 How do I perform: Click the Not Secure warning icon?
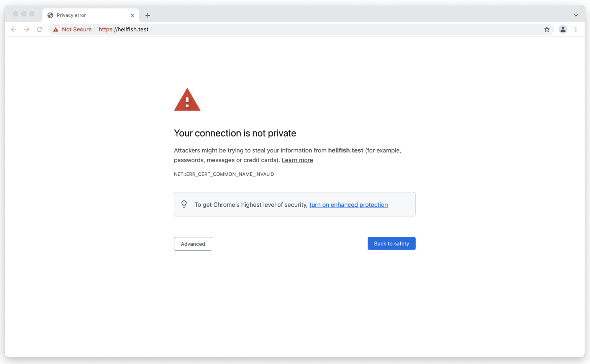tap(56, 29)
